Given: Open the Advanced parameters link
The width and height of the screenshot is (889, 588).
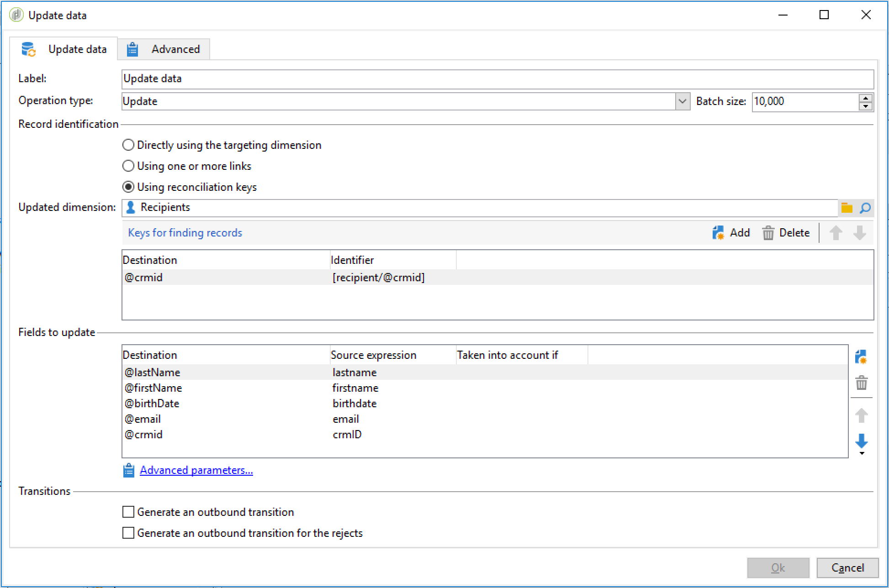Looking at the screenshot, I should [196, 470].
